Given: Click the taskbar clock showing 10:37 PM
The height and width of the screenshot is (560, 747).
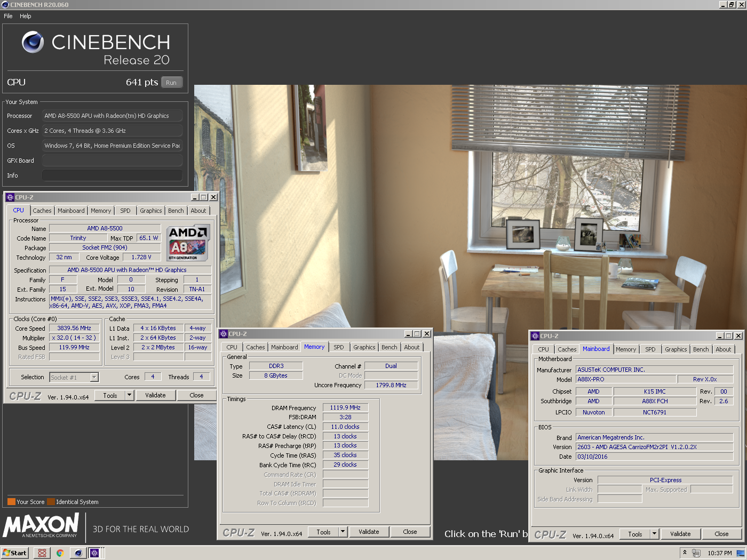Looking at the screenshot, I should [719, 553].
